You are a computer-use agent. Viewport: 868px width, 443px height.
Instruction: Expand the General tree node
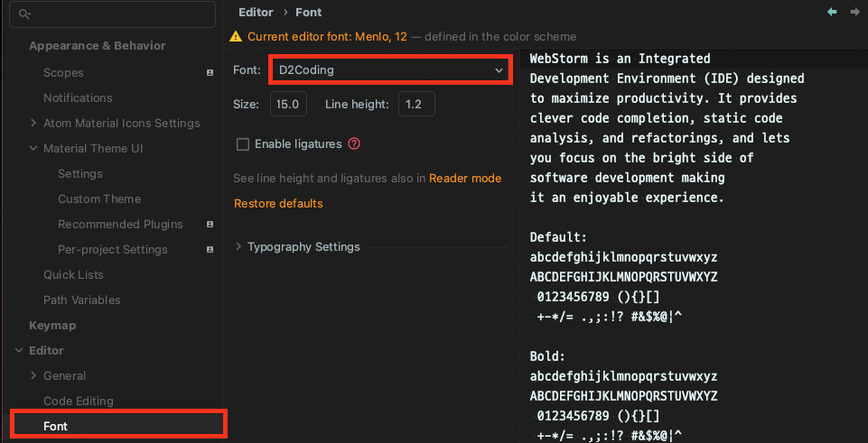pyautogui.click(x=33, y=375)
